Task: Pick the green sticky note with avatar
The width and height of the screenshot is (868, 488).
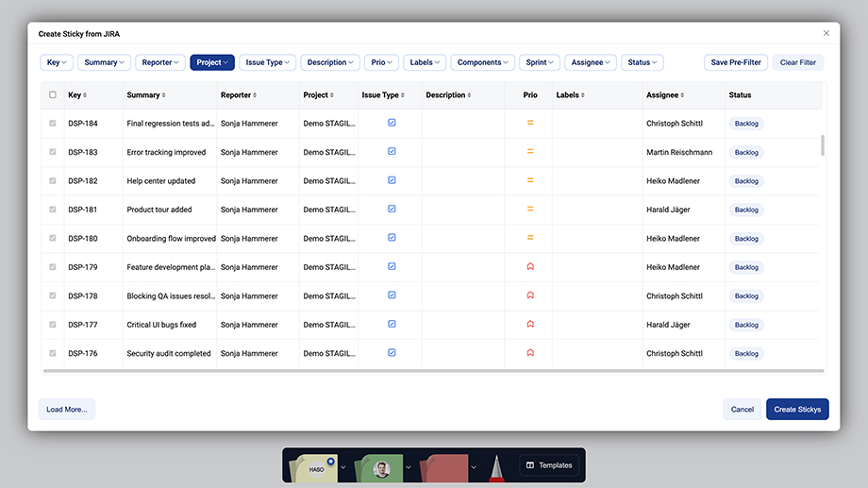Action: coord(380,467)
